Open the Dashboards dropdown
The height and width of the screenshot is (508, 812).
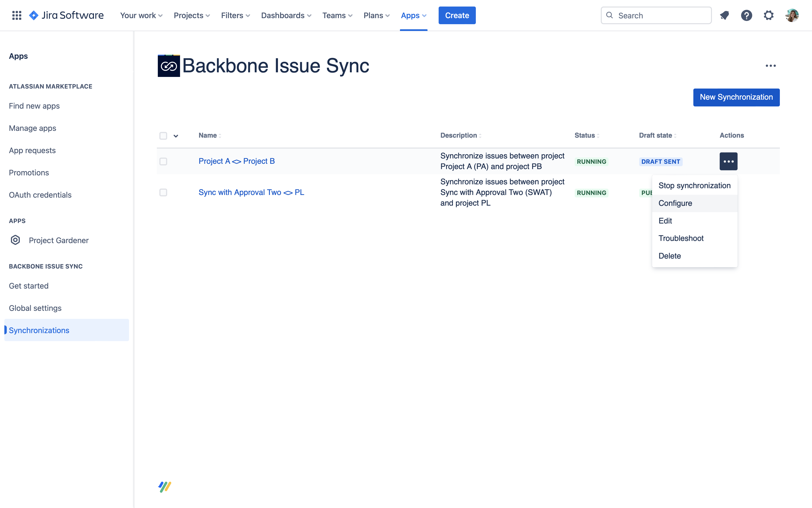coord(286,15)
